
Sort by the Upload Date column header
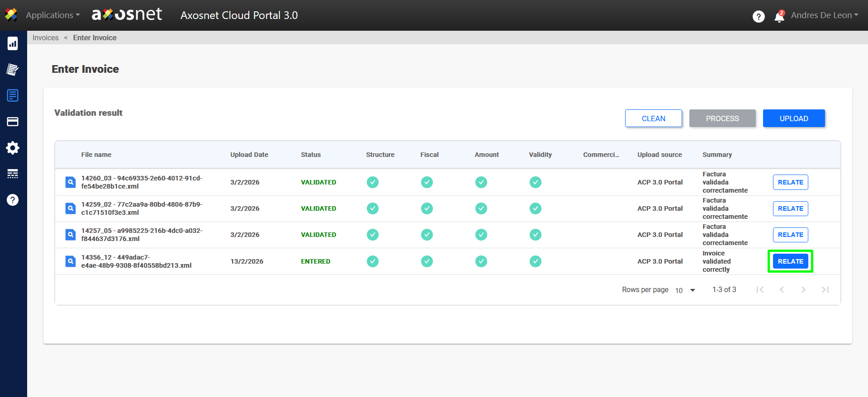pos(249,155)
